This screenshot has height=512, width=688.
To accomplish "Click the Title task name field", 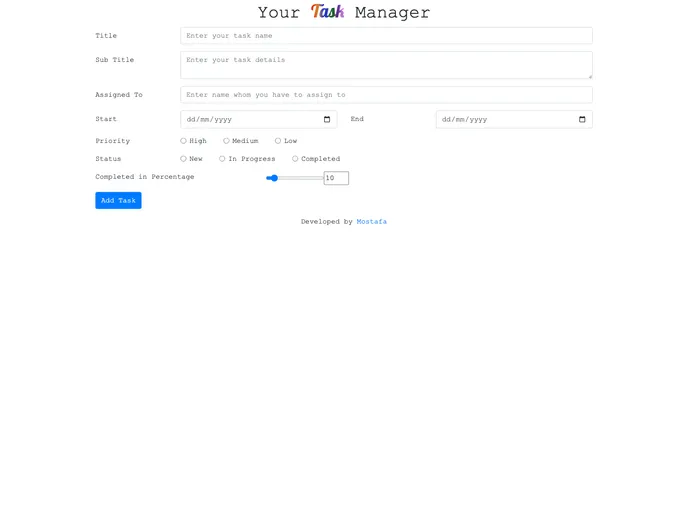I will click(x=386, y=36).
